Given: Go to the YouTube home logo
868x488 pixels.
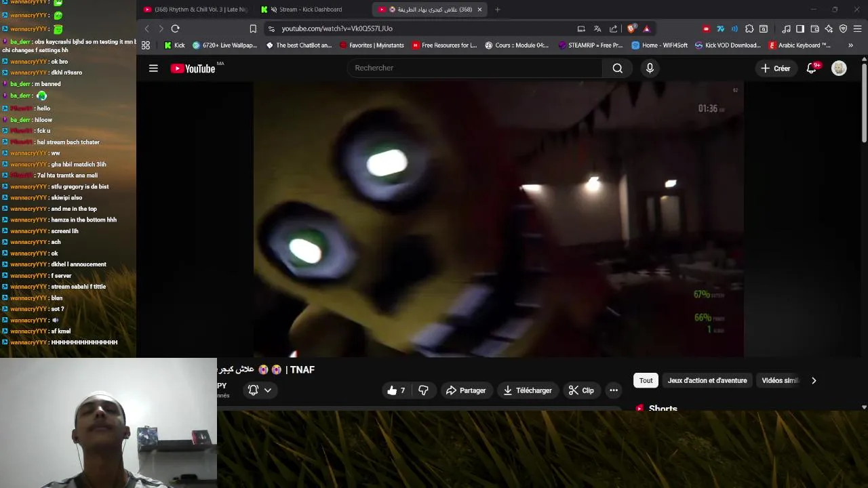Looking at the screenshot, I should click(193, 68).
